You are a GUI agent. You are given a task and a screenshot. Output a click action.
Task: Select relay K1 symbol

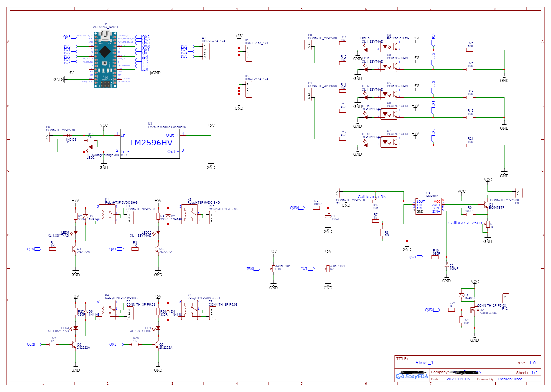click(107, 214)
